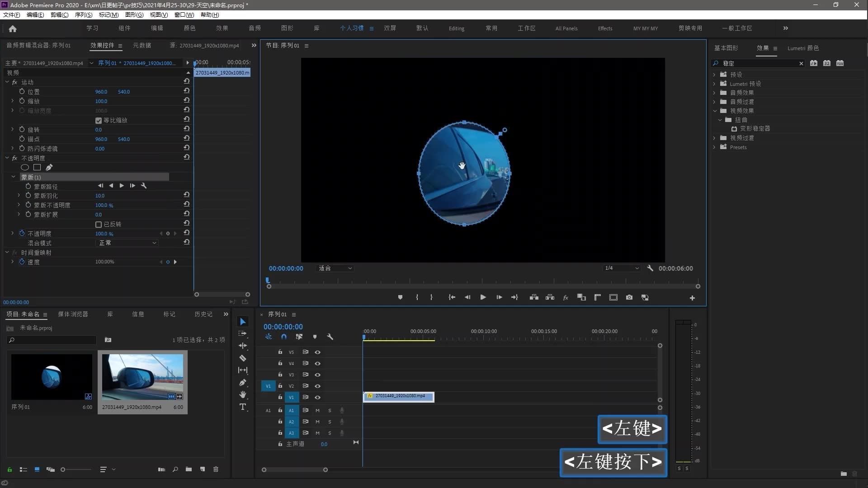Open the 序列(S) menu
Screen dimensions: 868x488
point(83,15)
